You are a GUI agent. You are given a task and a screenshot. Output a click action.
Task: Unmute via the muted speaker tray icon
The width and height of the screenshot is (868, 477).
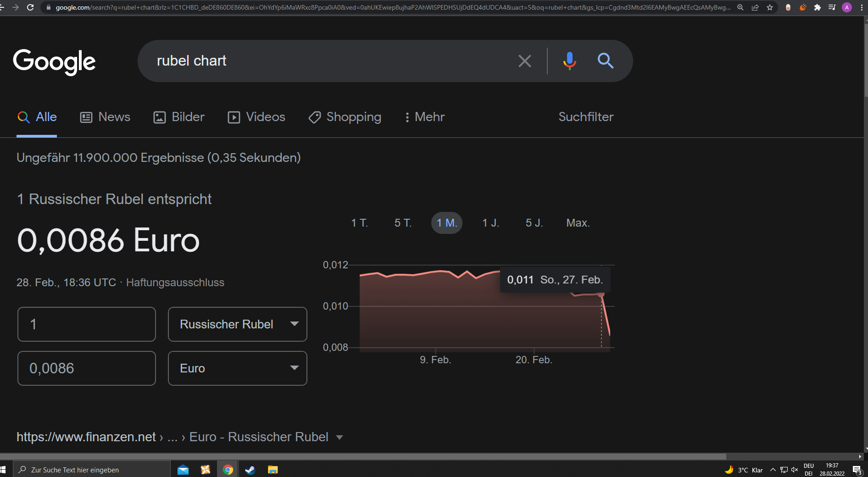pos(795,470)
